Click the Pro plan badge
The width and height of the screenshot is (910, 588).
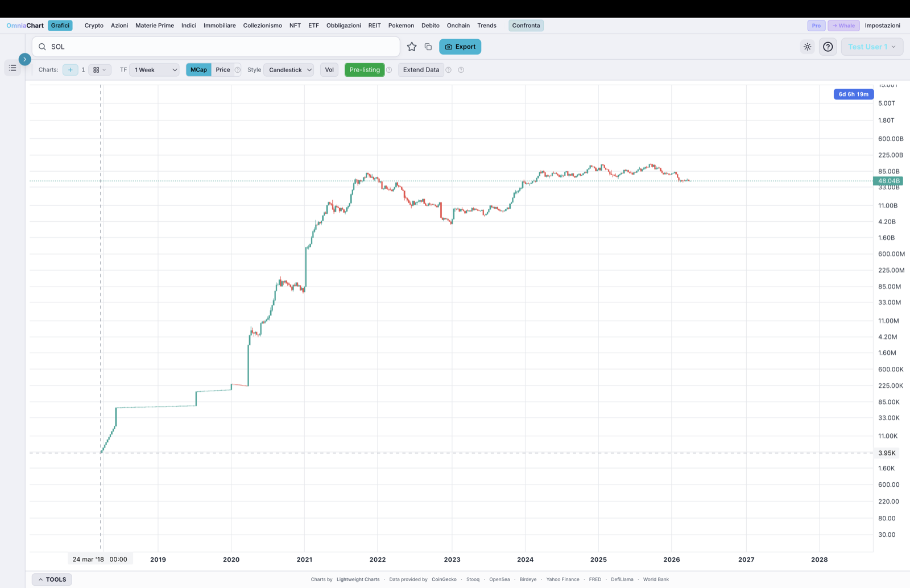(x=816, y=26)
